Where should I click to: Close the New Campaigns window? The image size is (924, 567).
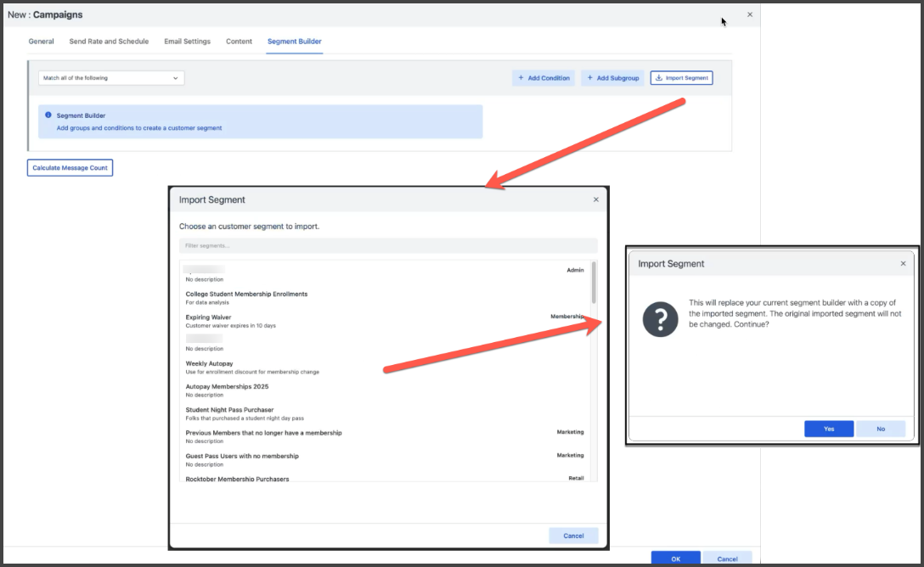(x=749, y=14)
